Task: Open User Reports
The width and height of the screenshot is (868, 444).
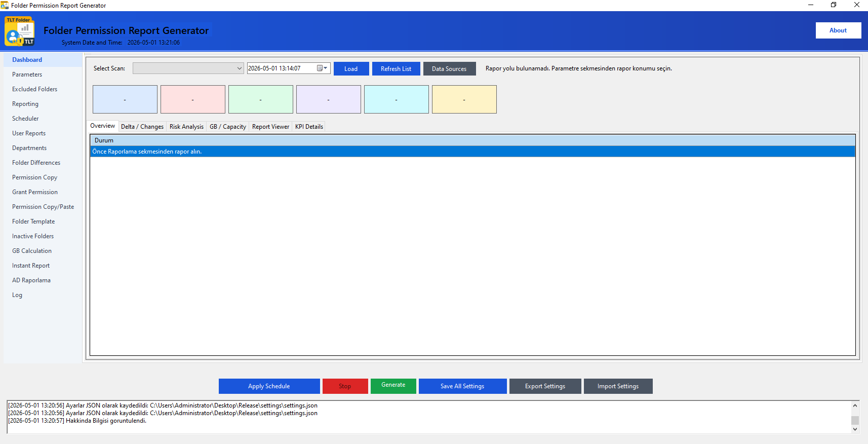Action: tap(43, 133)
